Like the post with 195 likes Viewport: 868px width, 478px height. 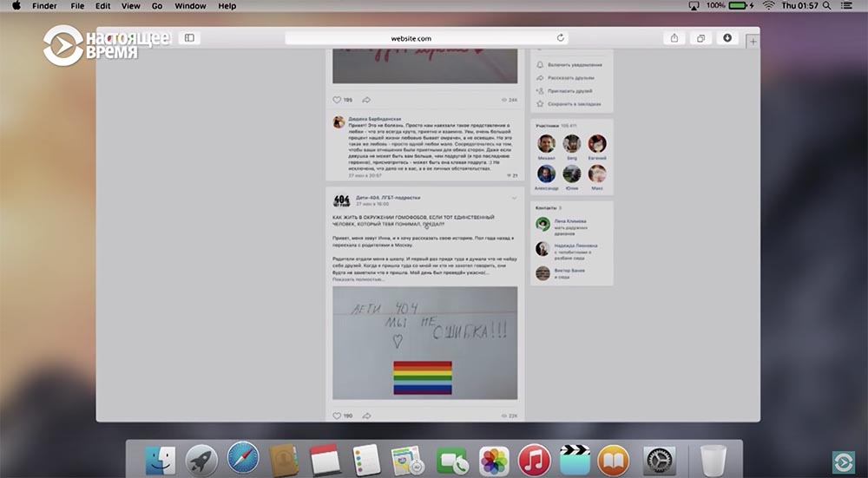pos(337,100)
